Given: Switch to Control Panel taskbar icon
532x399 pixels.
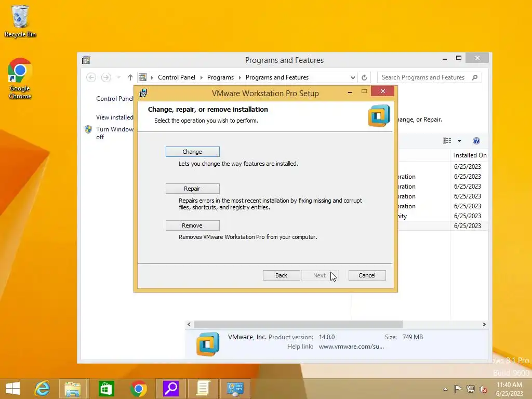Looking at the screenshot, I should 235,389.
